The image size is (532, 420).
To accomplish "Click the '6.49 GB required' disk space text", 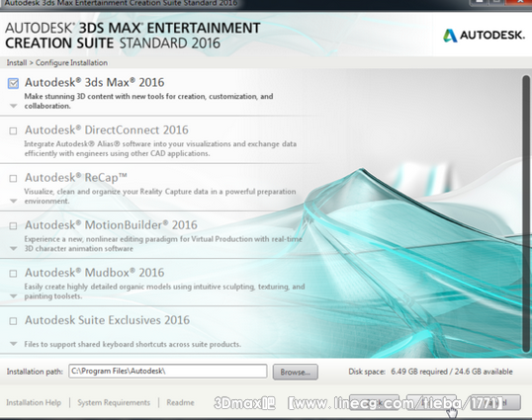I will [419, 372].
